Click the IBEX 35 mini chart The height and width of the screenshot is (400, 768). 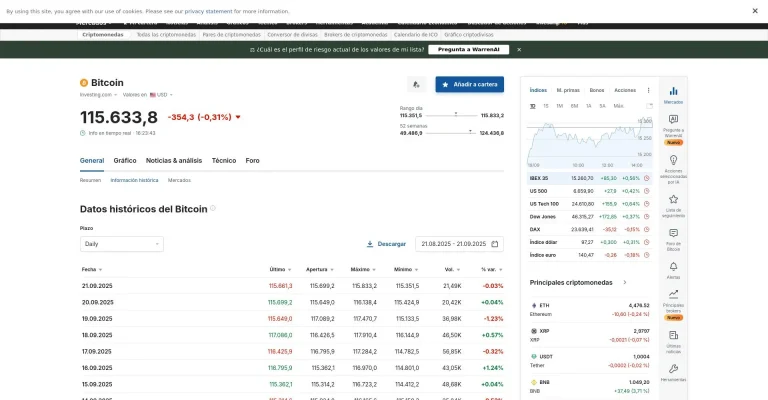click(x=590, y=141)
